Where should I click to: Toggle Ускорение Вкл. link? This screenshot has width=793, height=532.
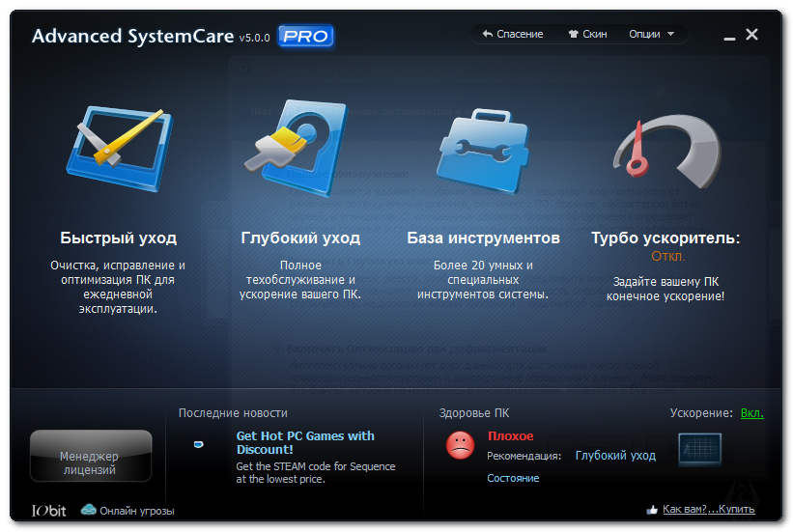click(x=752, y=413)
